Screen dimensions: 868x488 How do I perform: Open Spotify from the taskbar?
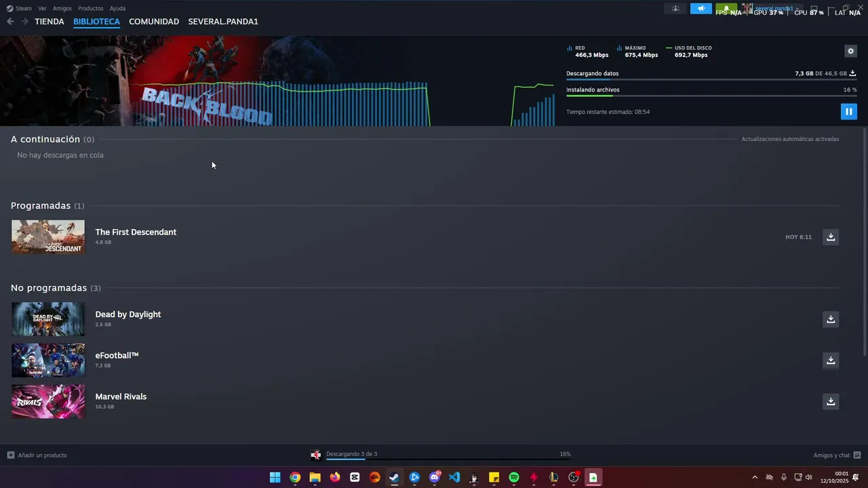point(514,477)
